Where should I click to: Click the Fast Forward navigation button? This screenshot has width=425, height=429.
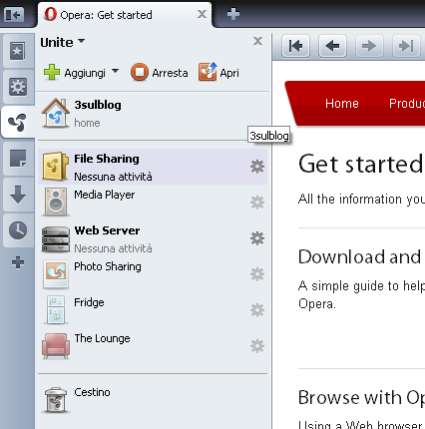click(x=405, y=46)
